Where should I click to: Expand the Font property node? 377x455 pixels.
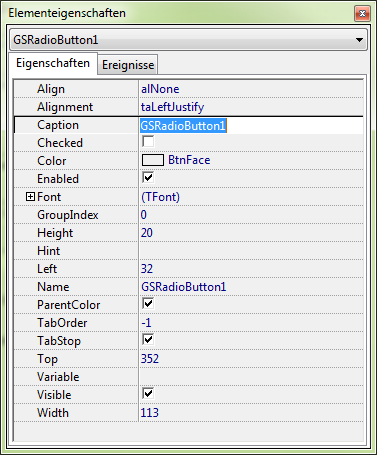(x=30, y=197)
